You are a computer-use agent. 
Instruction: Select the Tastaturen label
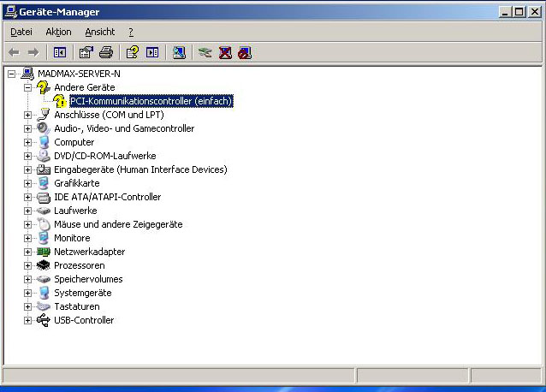point(77,306)
